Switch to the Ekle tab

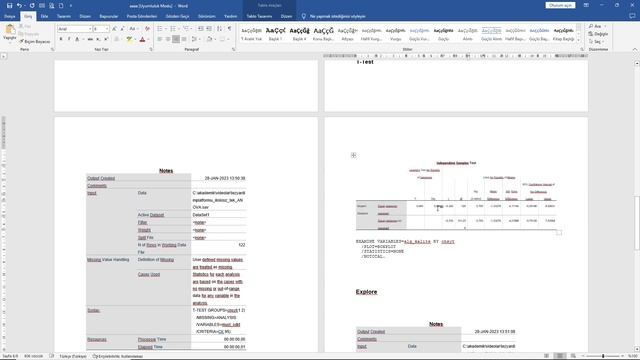coord(44,16)
